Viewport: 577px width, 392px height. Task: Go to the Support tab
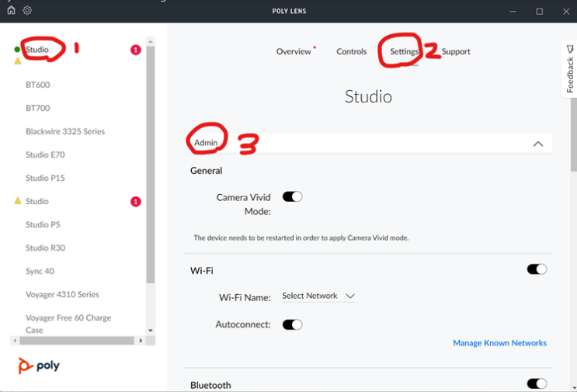[456, 52]
